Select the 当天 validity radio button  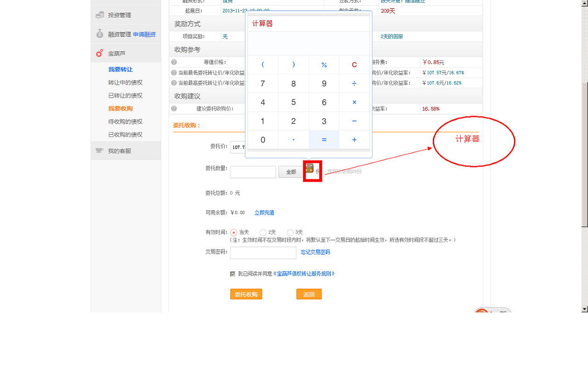tap(233, 233)
